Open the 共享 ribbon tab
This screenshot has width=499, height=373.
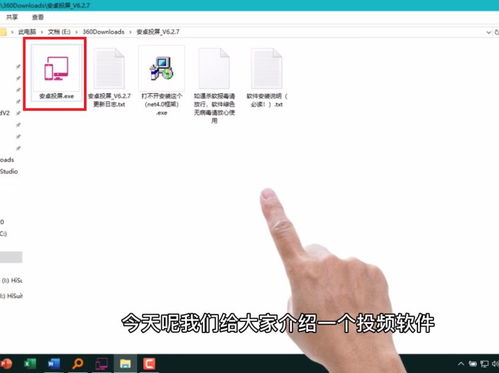pyautogui.click(x=12, y=17)
